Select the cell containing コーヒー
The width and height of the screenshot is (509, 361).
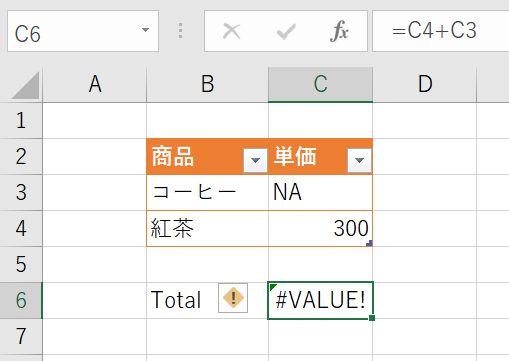(x=207, y=193)
